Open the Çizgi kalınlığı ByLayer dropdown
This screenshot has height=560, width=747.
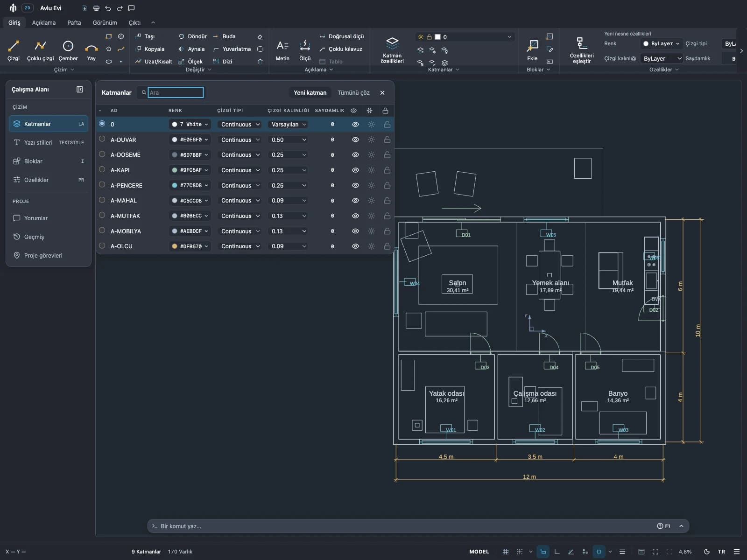click(x=662, y=58)
